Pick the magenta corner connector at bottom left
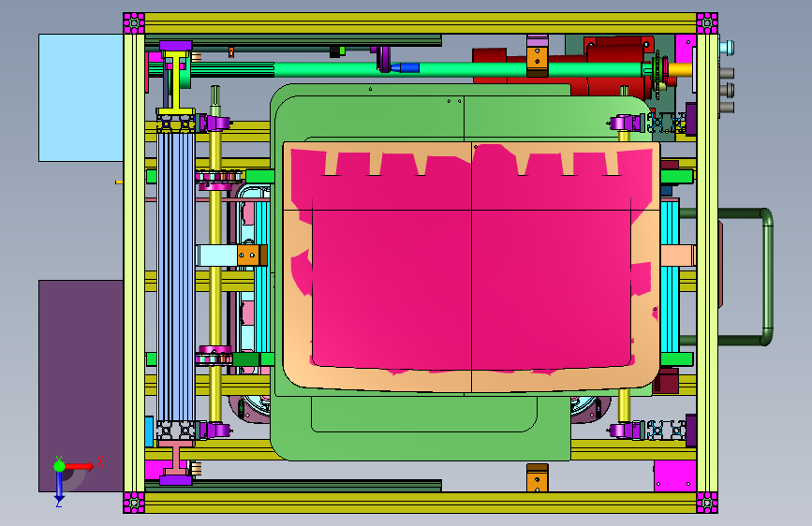This screenshot has width=812, height=526. pos(134,503)
